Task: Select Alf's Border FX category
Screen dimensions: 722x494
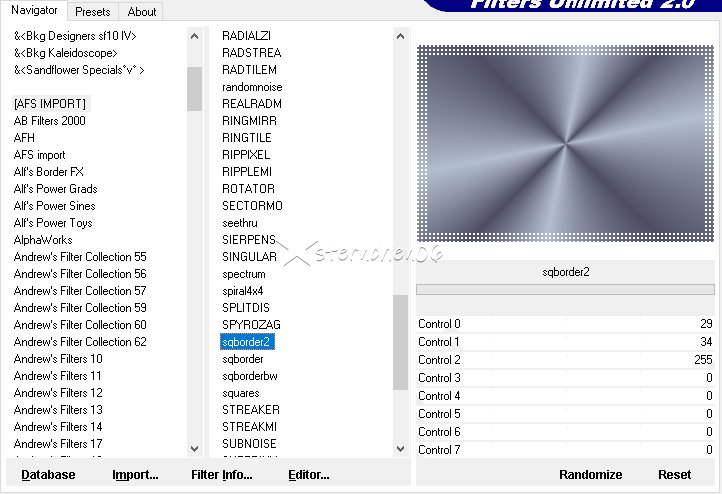Action: point(49,172)
